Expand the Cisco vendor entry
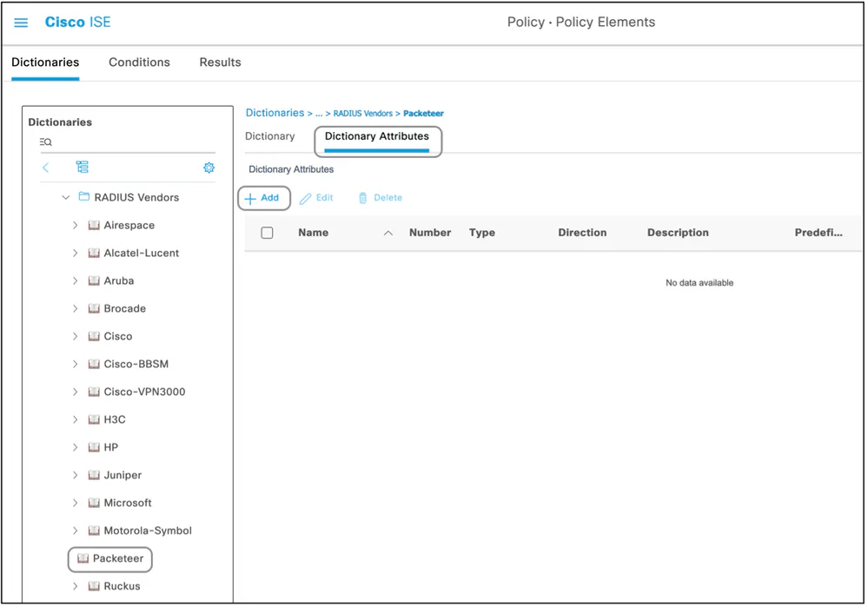Screen dimensions: 868x606 (x=76, y=336)
